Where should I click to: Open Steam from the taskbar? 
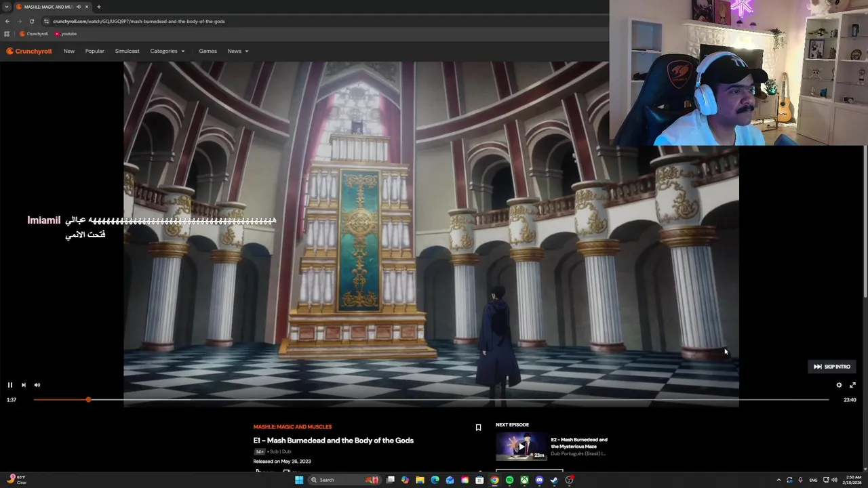(554, 480)
